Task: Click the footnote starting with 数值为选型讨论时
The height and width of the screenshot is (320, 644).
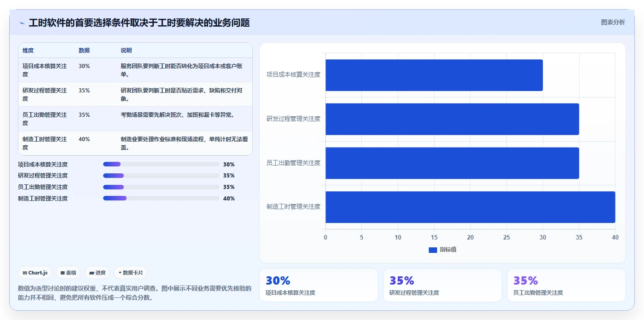Action: pyautogui.click(x=135, y=293)
